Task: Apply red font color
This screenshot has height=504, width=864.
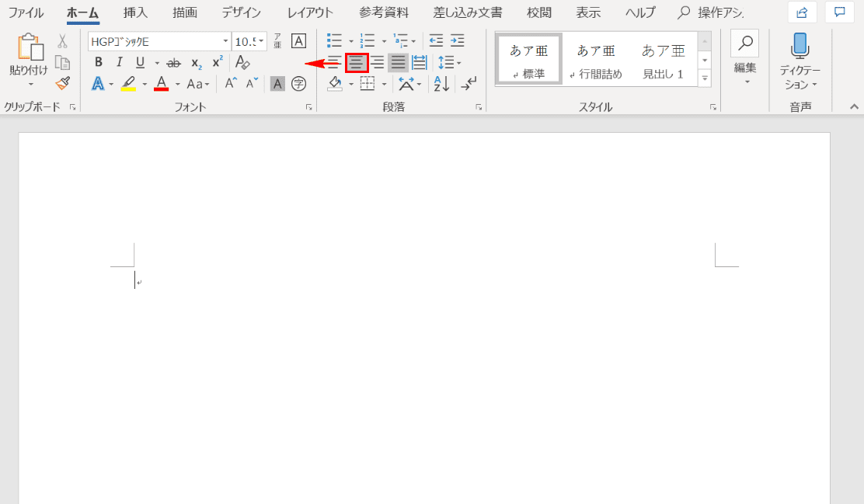Action: pyautogui.click(x=162, y=84)
